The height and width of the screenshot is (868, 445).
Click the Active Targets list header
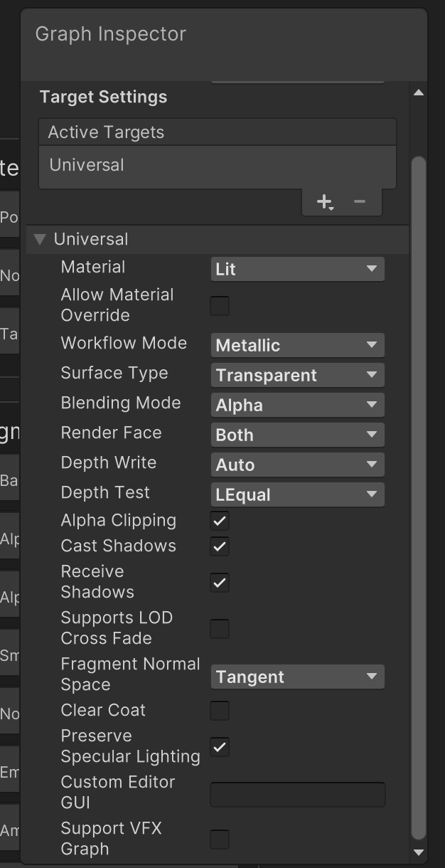point(218,132)
